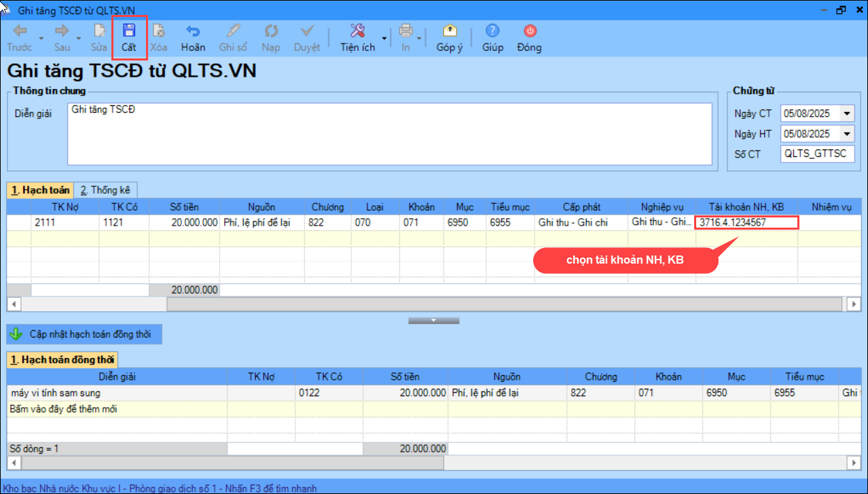Click the Số tiền header in the Hạch toán grid
Viewport: 868px width, 494px height.
pos(184,207)
